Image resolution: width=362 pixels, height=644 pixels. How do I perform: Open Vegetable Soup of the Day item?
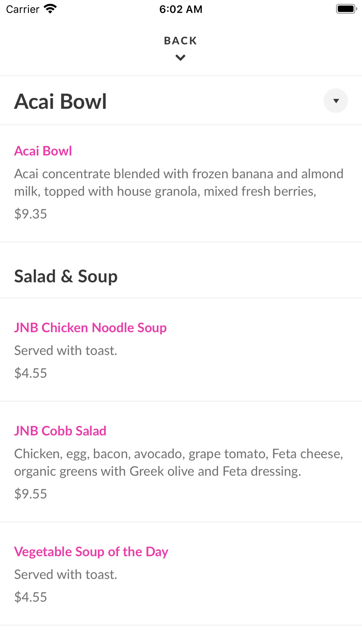pos(91,552)
